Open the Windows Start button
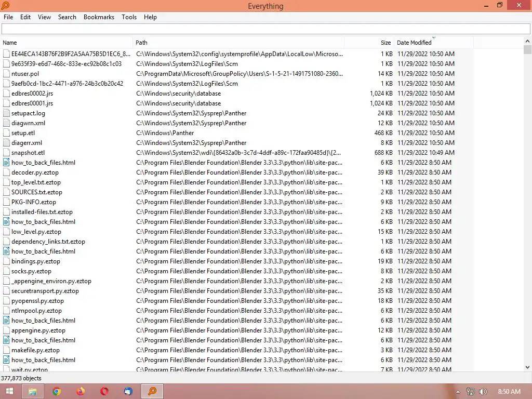This screenshot has height=399, width=532. coord(9,391)
